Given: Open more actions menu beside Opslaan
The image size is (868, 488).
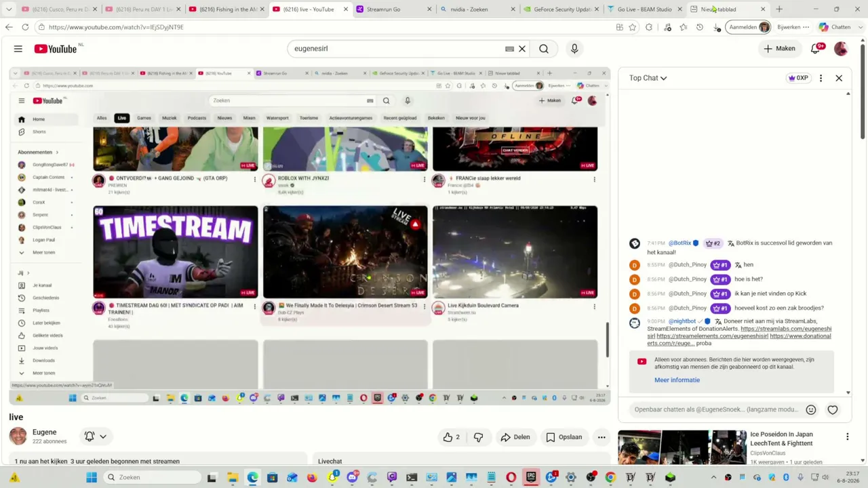Looking at the screenshot, I should 601,437.
